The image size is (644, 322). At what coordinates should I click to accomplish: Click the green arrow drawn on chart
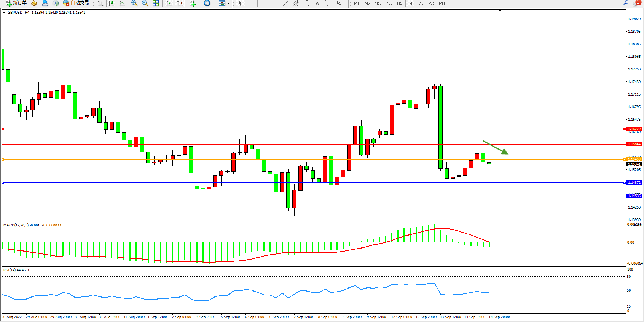[496, 147]
